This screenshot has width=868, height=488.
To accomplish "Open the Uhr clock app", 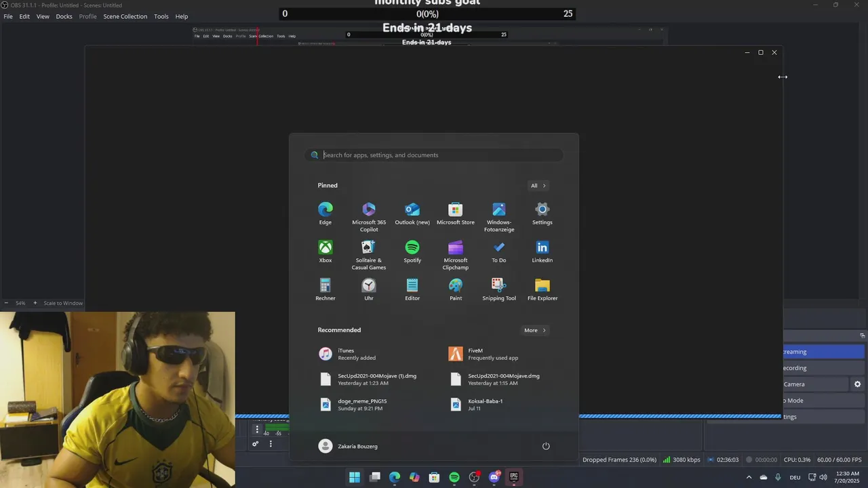I will pyautogui.click(x=369, y=289).
